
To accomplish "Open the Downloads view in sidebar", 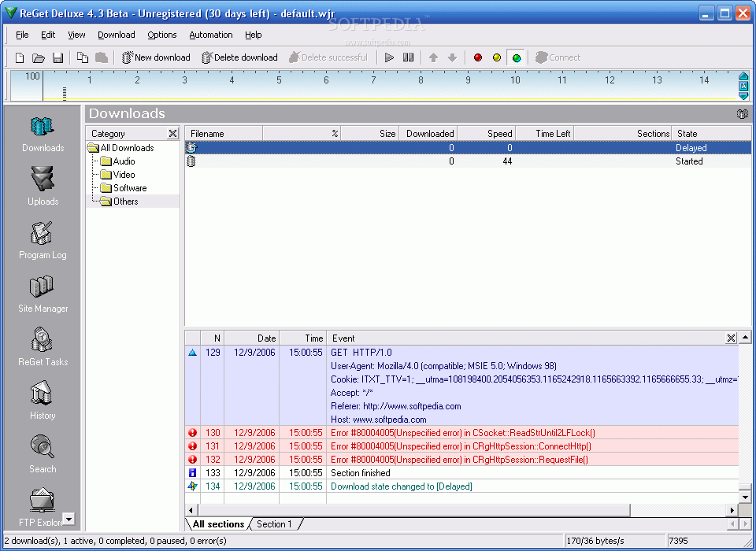I will (43, 132).
